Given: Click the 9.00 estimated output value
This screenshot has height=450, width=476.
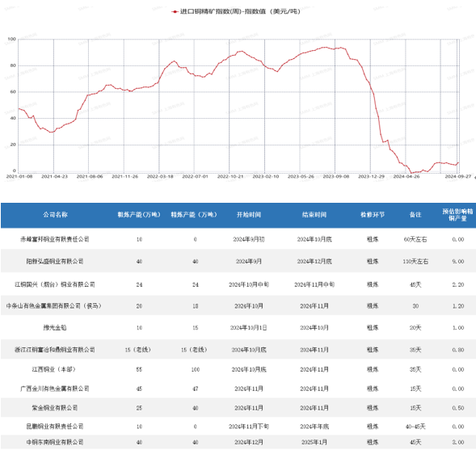Looking at the screenshot, I should pyautogui.click(x=457, y=261).
